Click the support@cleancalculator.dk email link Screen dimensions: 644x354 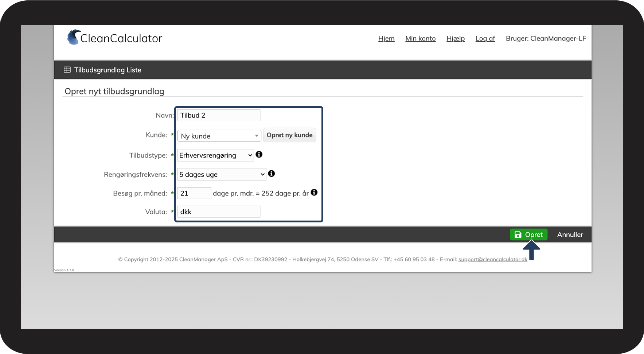pyautogui.click(x=493, y=260)
